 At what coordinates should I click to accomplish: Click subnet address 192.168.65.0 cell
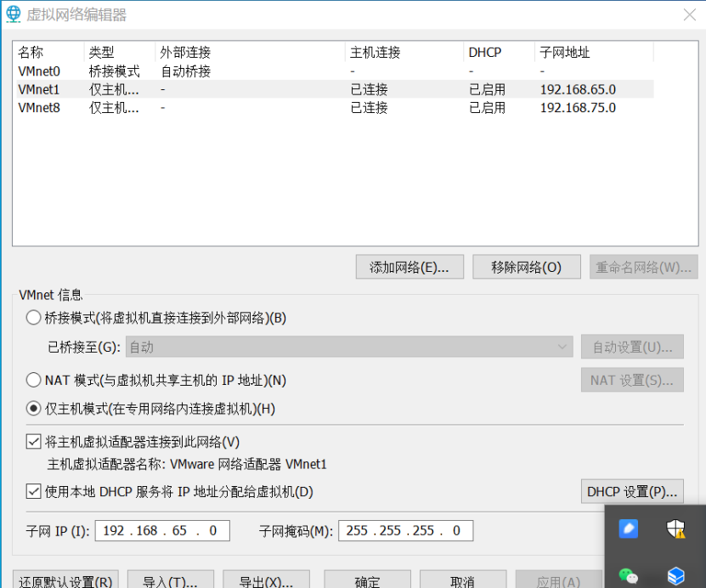pos(578,89)
